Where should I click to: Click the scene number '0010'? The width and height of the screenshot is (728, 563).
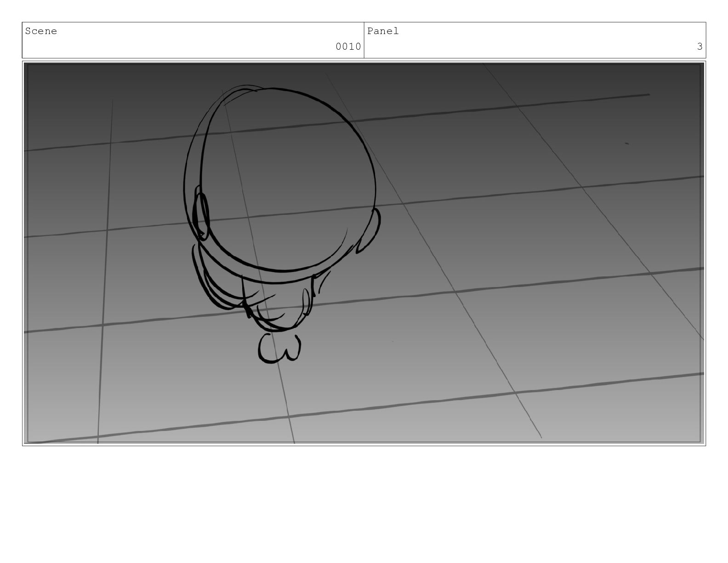[x=348, y=46]
